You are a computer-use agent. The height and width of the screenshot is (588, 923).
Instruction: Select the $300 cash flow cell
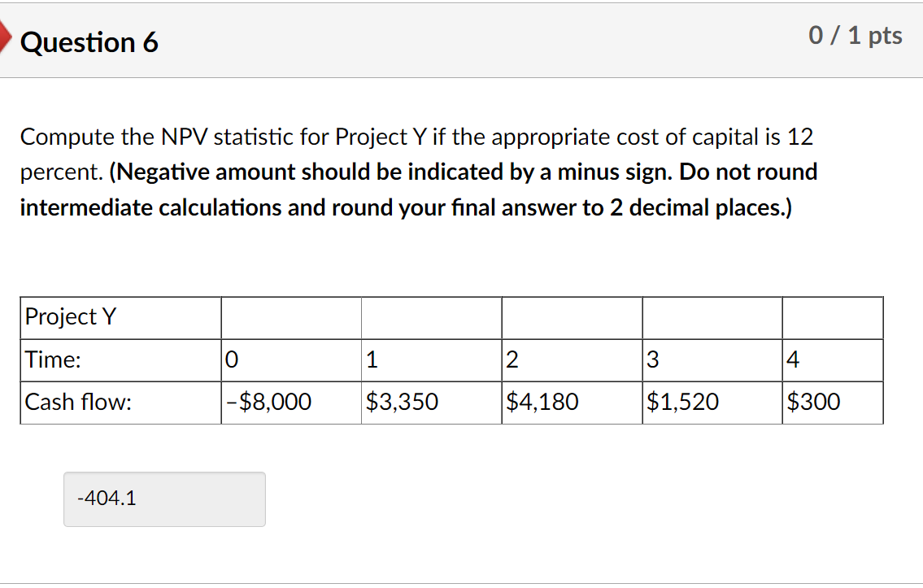click(813, 402)
